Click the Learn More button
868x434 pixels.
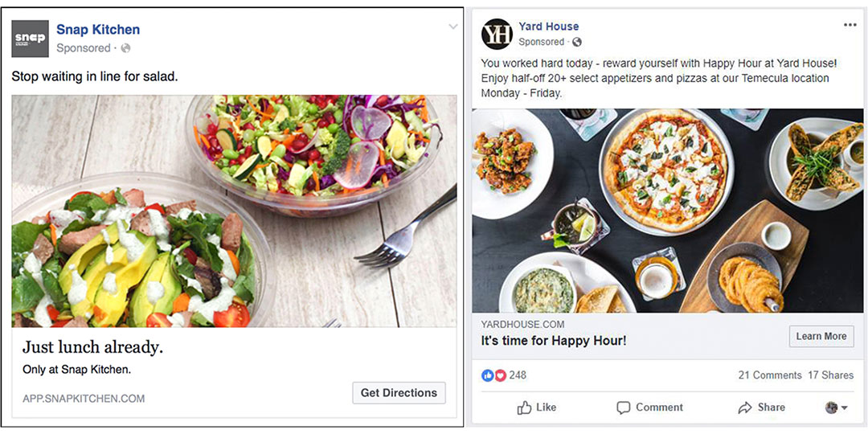click(x=821, y=337)
